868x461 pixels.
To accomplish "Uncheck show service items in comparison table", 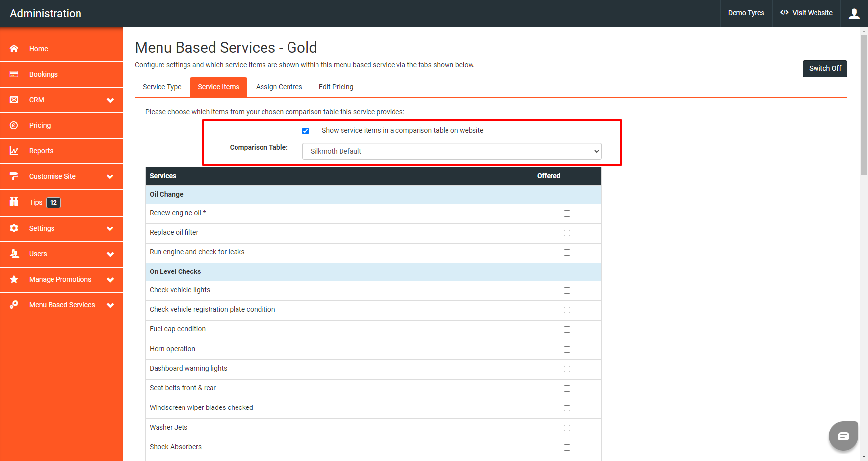I will click(305, 131).
